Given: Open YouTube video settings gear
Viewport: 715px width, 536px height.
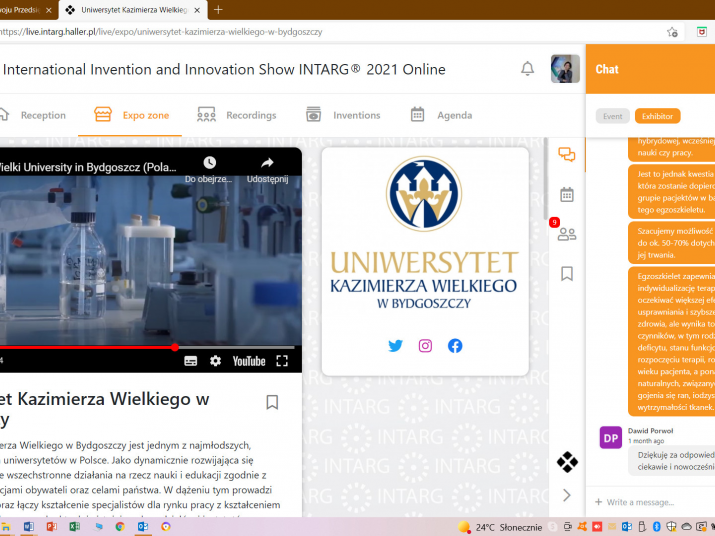Looking at the screenshot, I should [x=215, y=361].
